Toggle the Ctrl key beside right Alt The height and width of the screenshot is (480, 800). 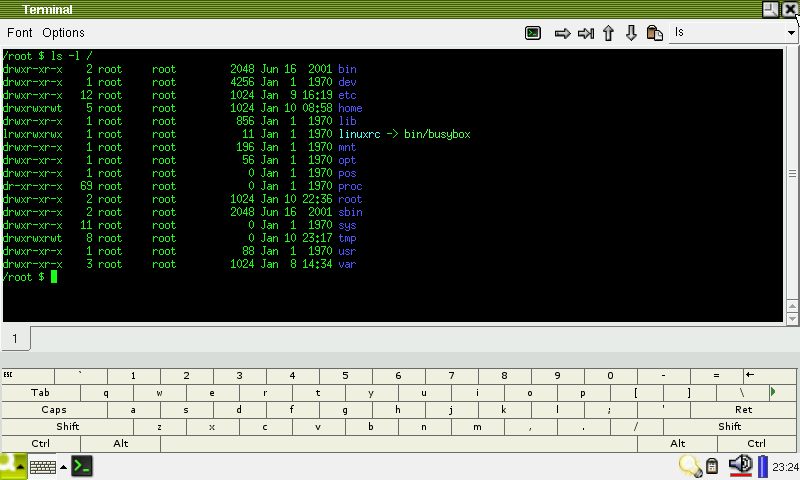[757, 444]
